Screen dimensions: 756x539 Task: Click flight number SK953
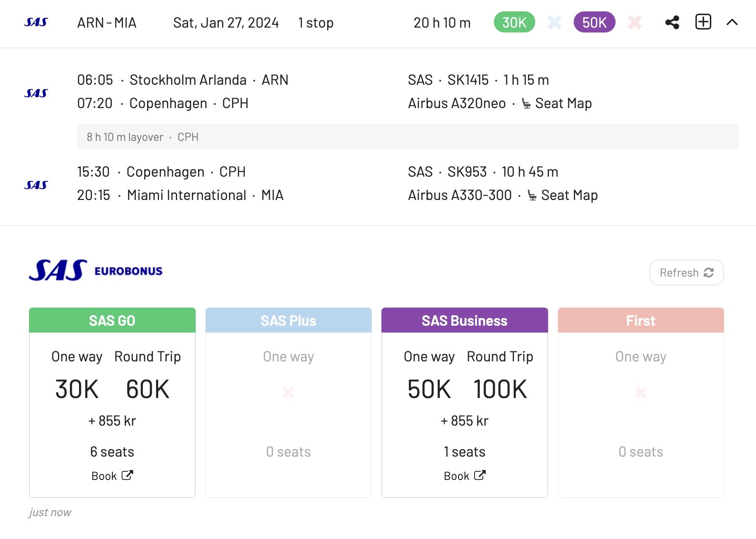tap(467, 172)
